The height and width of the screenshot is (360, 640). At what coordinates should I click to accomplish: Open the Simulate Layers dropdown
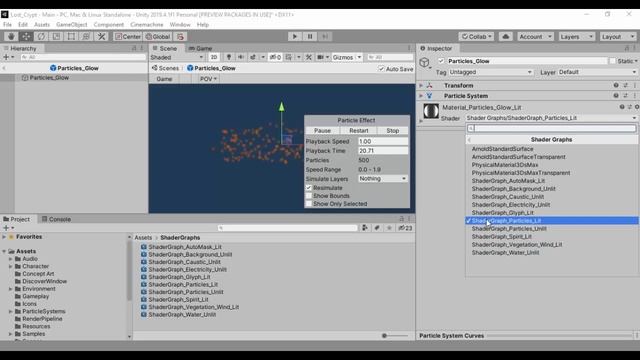click(383, 178)
